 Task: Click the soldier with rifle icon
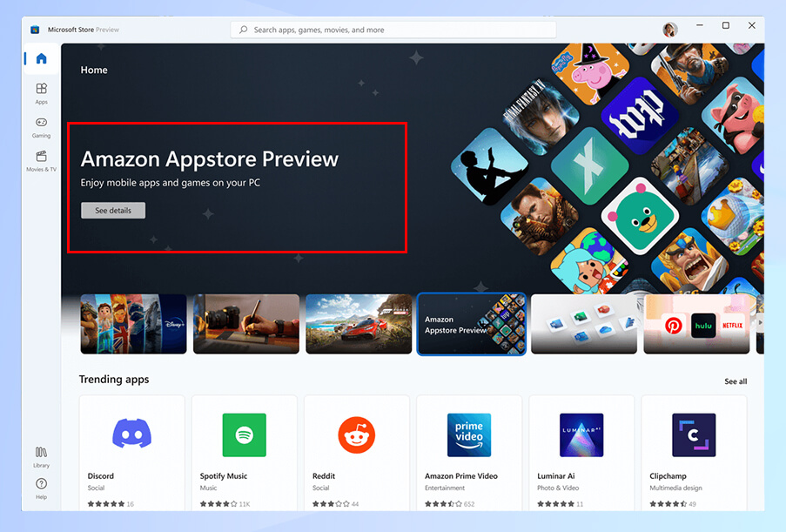(x=540, y=216)
